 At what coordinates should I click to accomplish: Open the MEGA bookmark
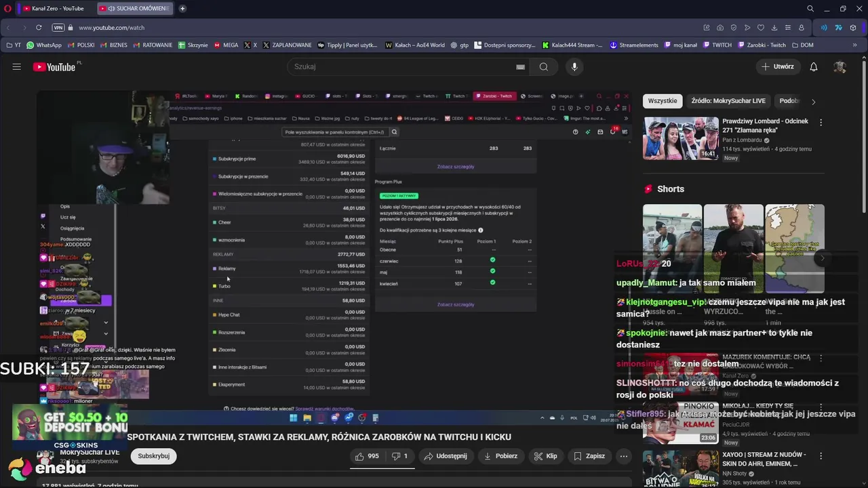click(x=226, y=45)
